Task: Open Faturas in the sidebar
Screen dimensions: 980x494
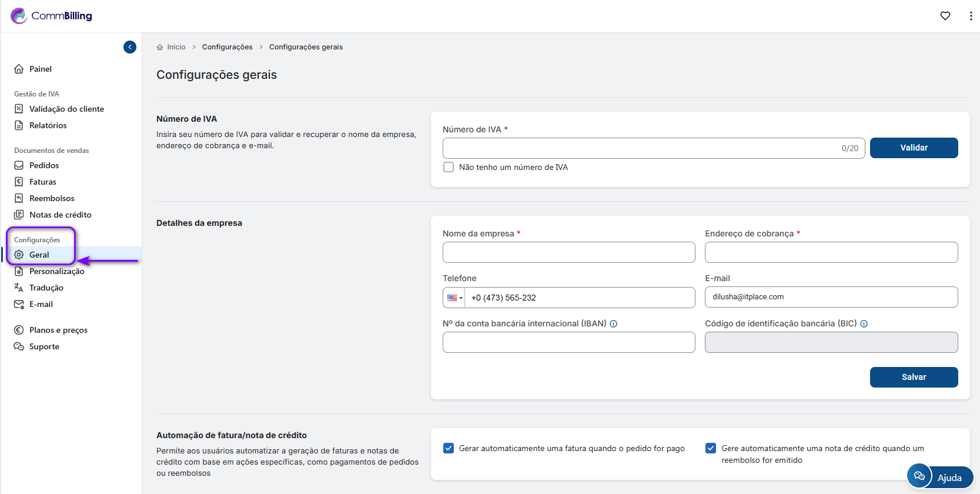Action: [x=42, y=182]
